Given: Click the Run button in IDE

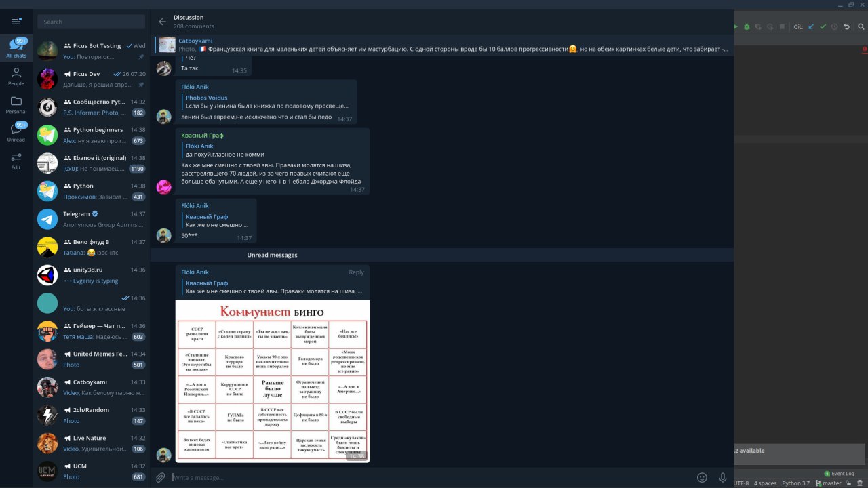Looking at the screenshot, I should 736,27.
